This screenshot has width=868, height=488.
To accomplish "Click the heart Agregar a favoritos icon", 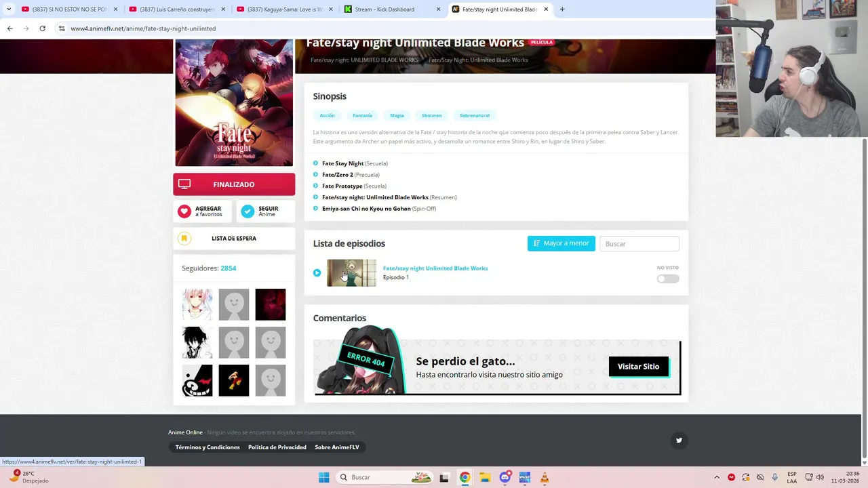I will click(184, 211).
